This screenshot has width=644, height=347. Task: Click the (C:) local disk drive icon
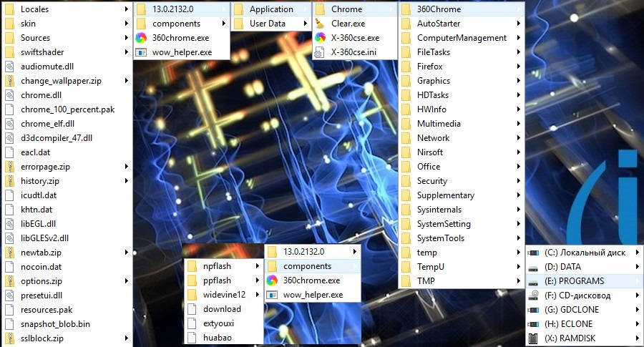pos(533,253)
